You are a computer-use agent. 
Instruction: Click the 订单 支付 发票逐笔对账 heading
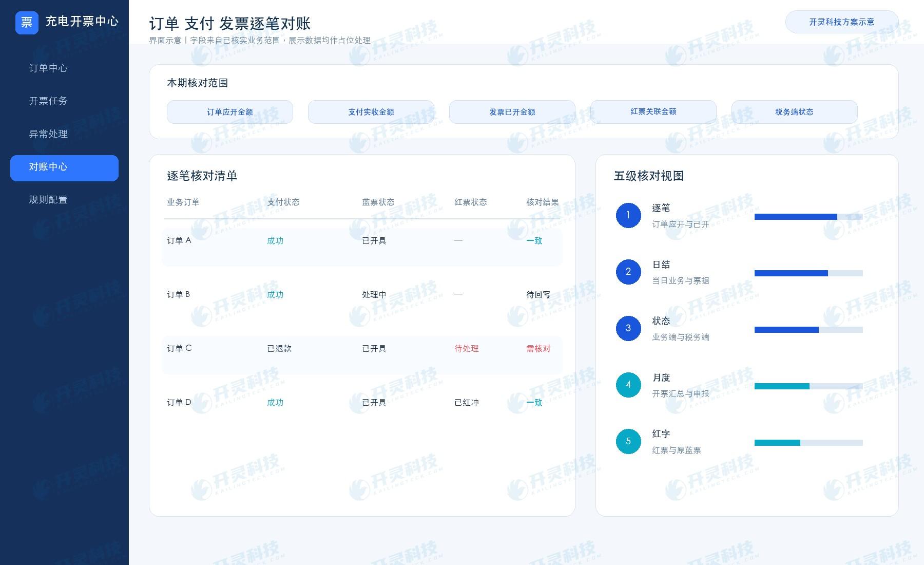(x=230, y=24)
